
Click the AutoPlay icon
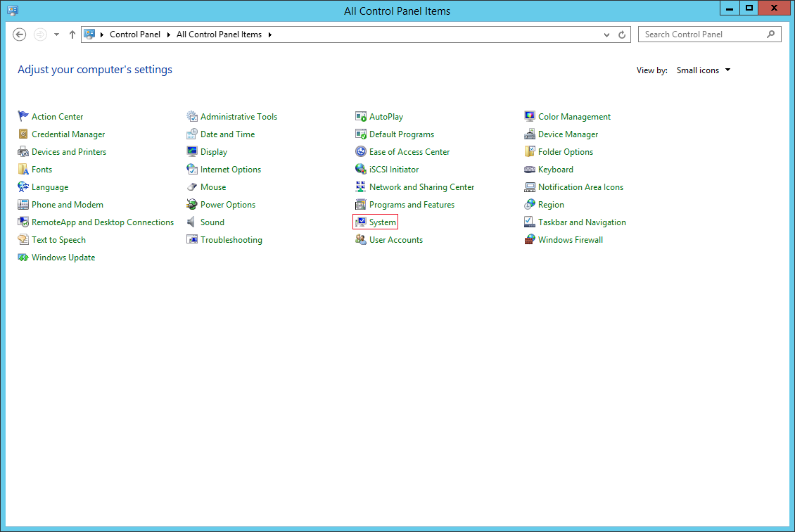[360, 116]
